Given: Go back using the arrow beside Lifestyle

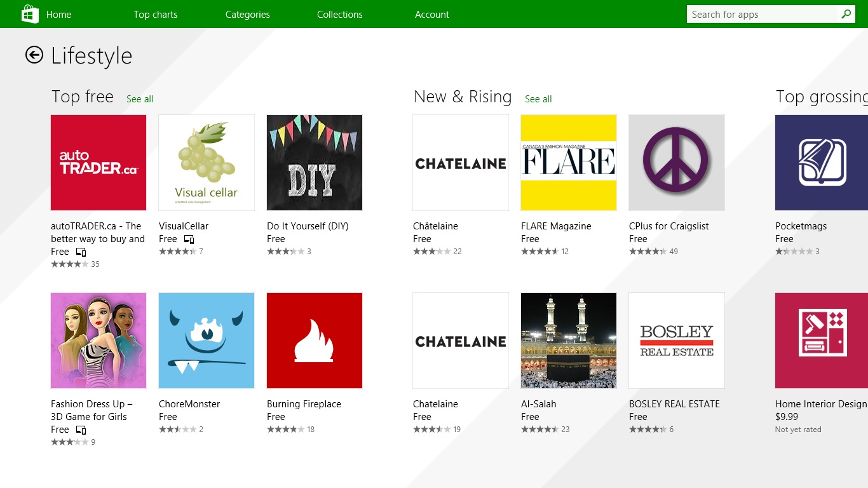Looking at the screenshot, I should point(34,55).
